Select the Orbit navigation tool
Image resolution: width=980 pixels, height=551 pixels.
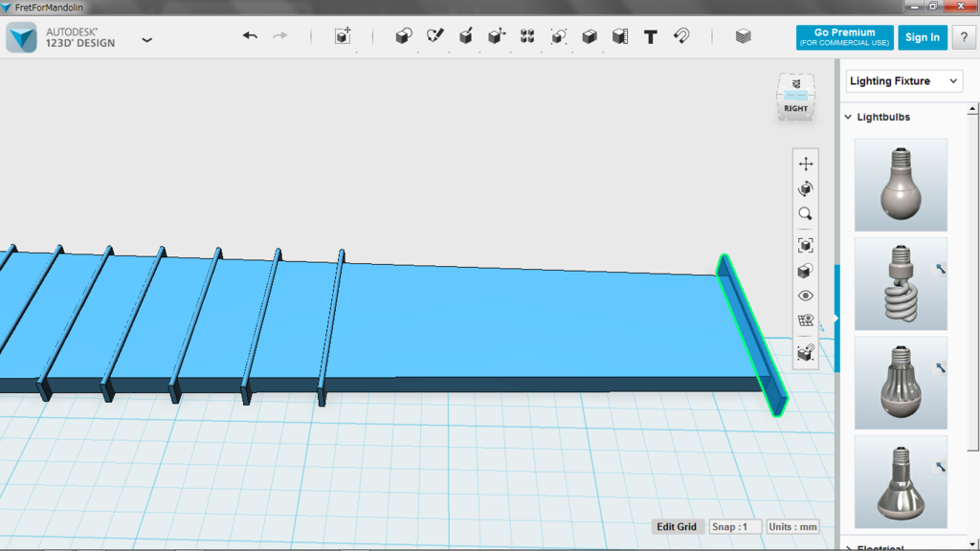point(806,188)
